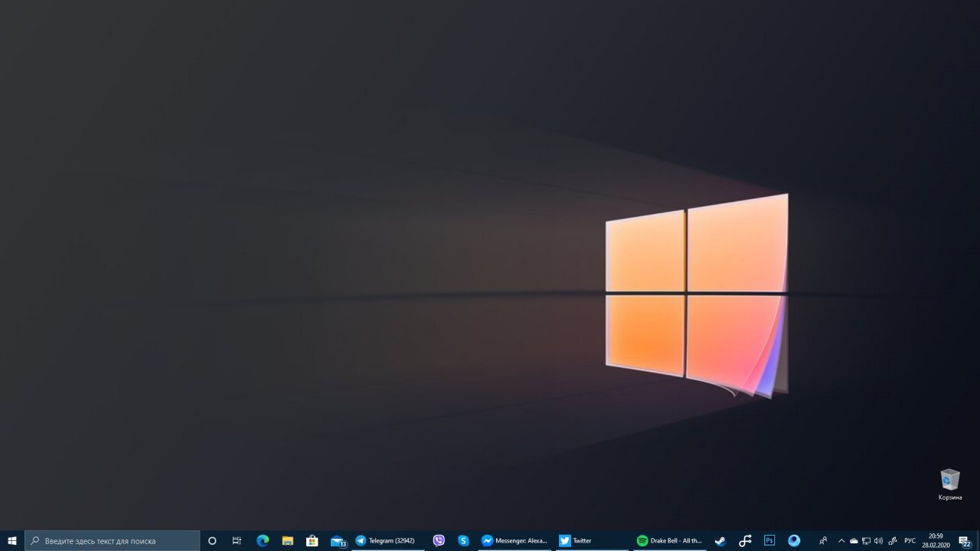The height and width of the screenshot is (551, 980).
Task: Show hidden system tray icons
Action: pyautogui.click(x=841, y=541)
